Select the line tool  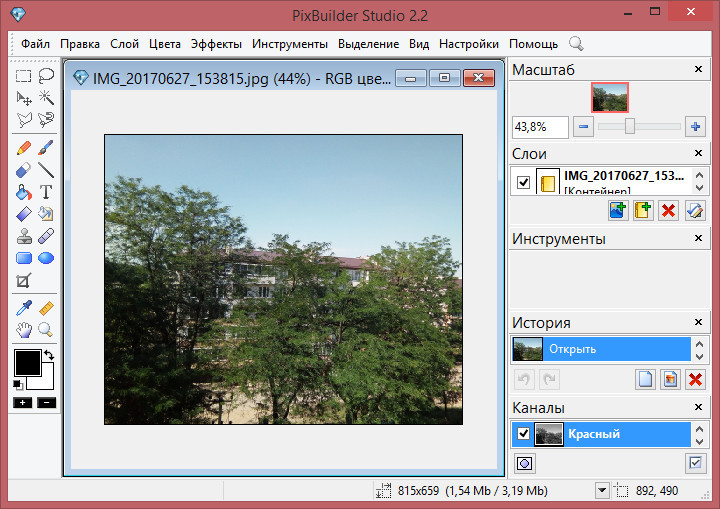(46, 170)
